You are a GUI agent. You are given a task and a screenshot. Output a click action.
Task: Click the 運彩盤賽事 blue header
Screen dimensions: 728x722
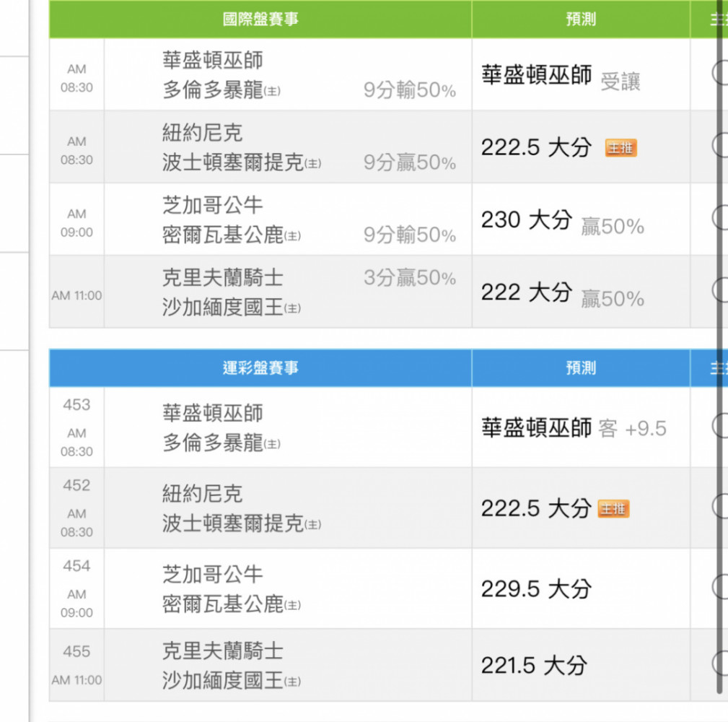tap(260, 368)
